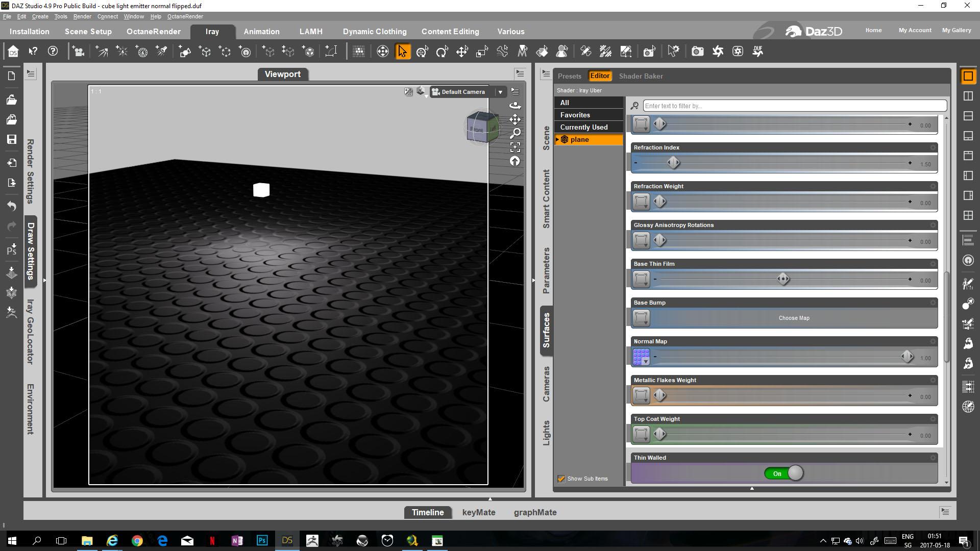Click the Render camera icon in toolbar

pos(697,52)
